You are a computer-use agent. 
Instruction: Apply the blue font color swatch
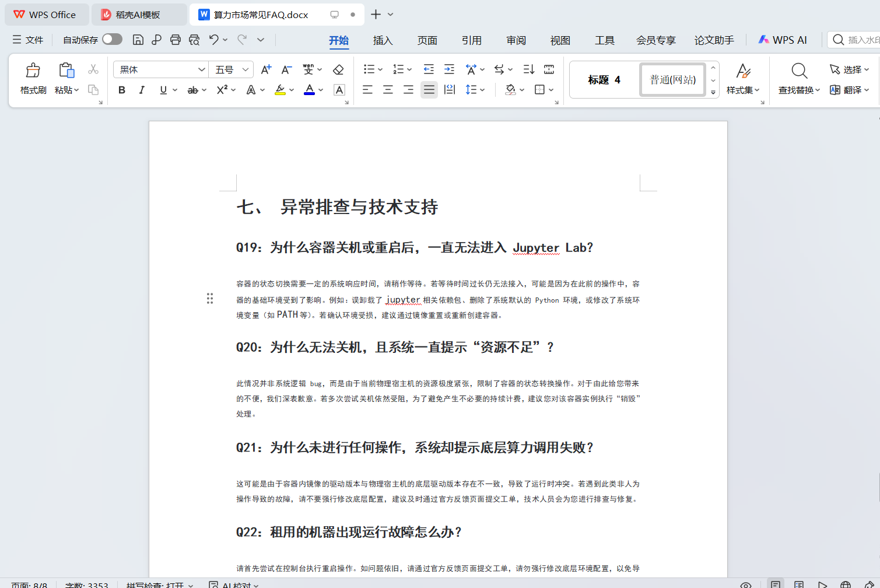pos(309,90)
